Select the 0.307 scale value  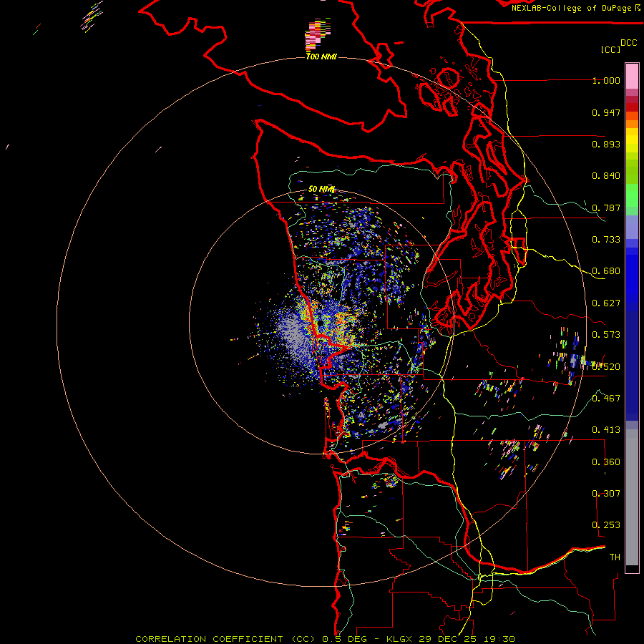606,493
